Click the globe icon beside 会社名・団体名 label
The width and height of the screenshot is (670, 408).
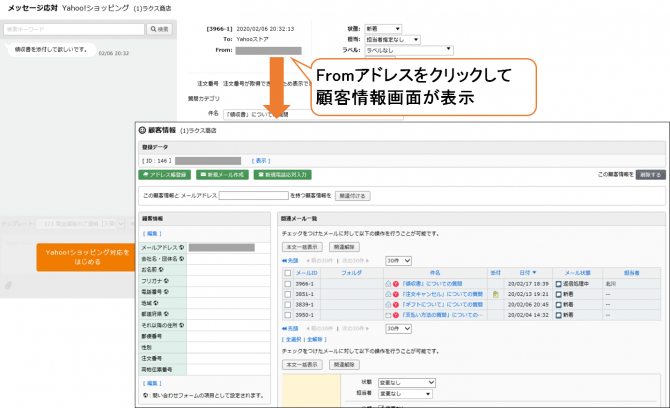[x=182, y=258]
